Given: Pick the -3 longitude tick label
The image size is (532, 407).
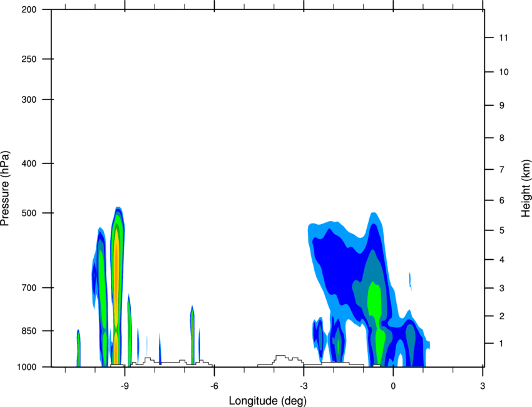Looking at the screenshot, I should coord(304,386).
